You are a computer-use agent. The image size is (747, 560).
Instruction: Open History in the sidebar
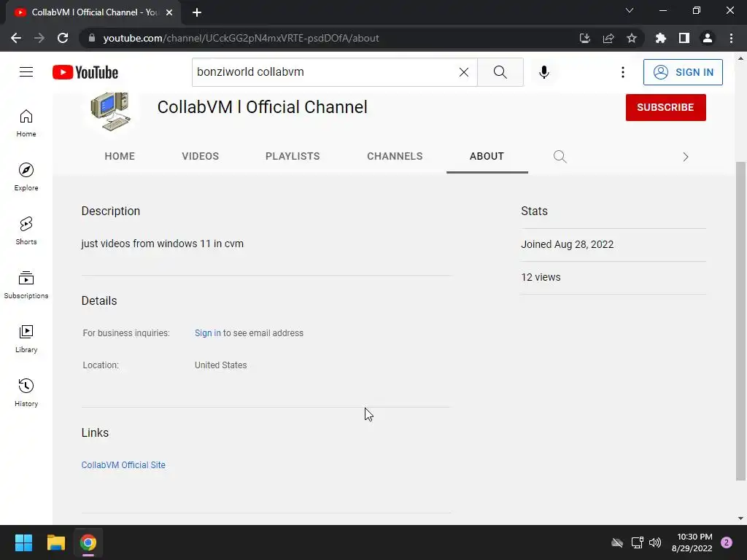(x=26, y=392)
